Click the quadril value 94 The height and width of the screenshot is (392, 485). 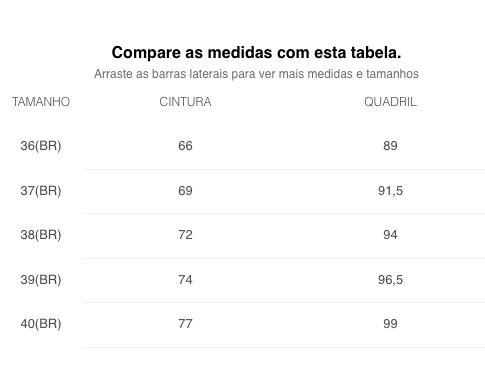(x=390, y=235)
